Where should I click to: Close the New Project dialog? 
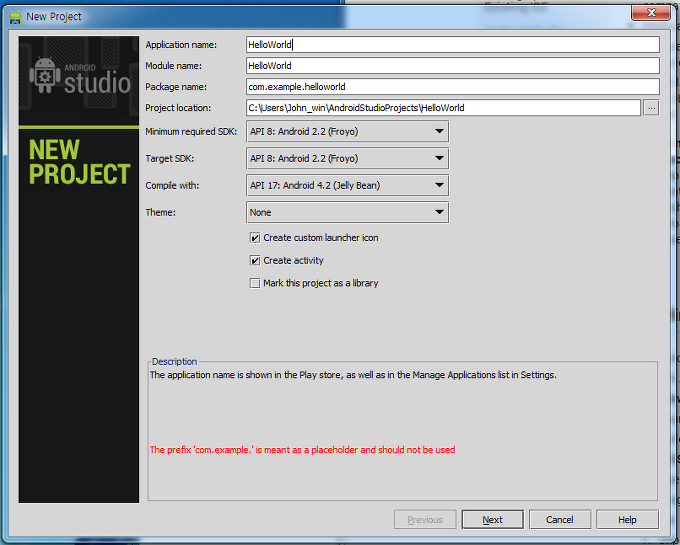tap(651, 13)
